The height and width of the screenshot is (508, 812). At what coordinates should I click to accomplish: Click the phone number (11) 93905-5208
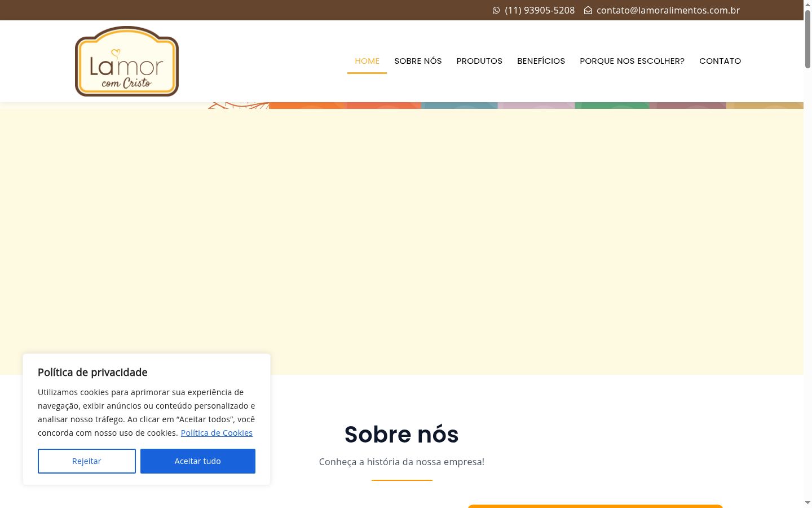point(540,10)
